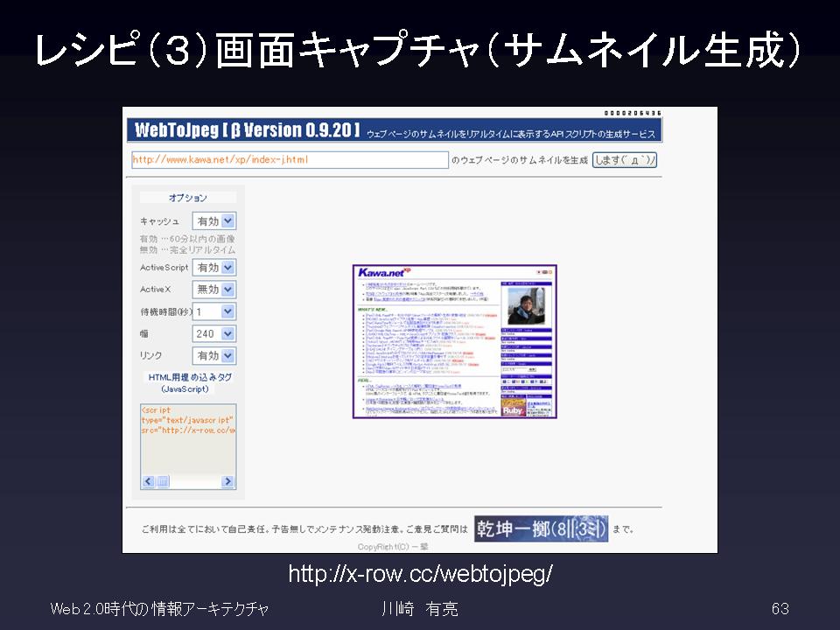Grab the embed code horizontal scrollbar thumb

point(163,482)
